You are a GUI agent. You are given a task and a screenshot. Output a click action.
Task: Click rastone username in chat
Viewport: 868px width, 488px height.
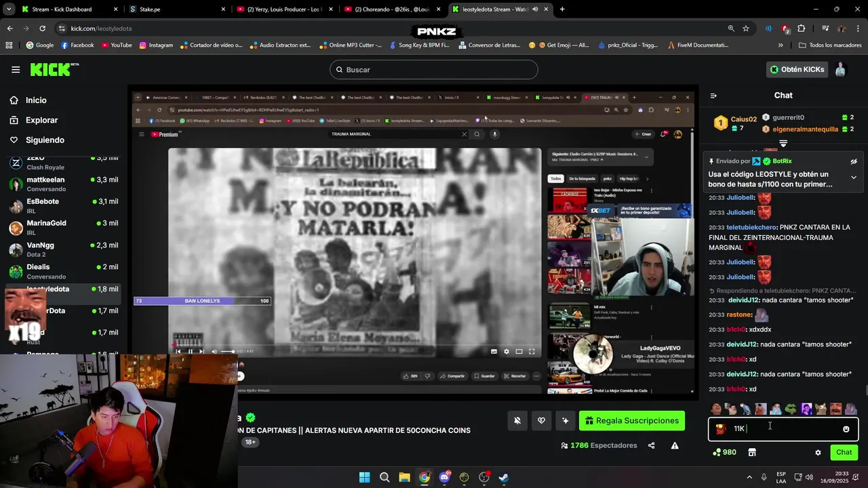pos(739,314)
